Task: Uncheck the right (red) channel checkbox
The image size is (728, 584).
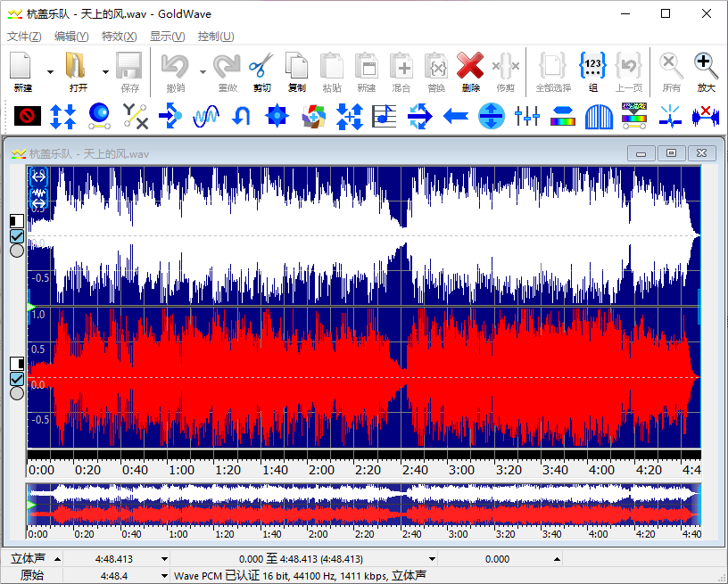Action: tap(17, 379)
